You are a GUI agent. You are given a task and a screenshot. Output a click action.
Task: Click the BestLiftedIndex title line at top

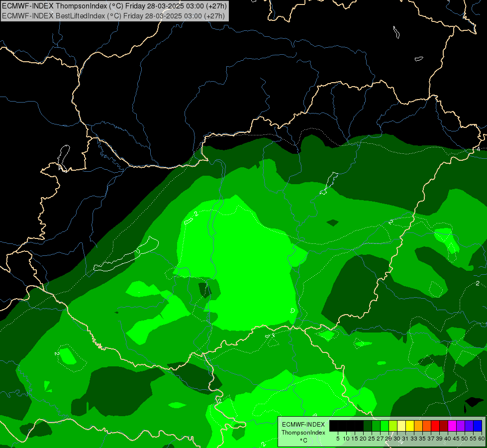pyautogui.click(x=113, y=15)
